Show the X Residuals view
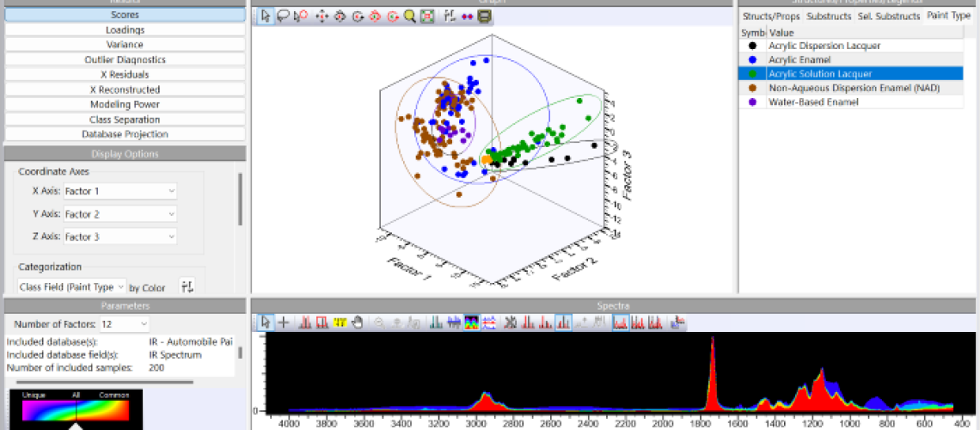 click(x=125, y=74)
